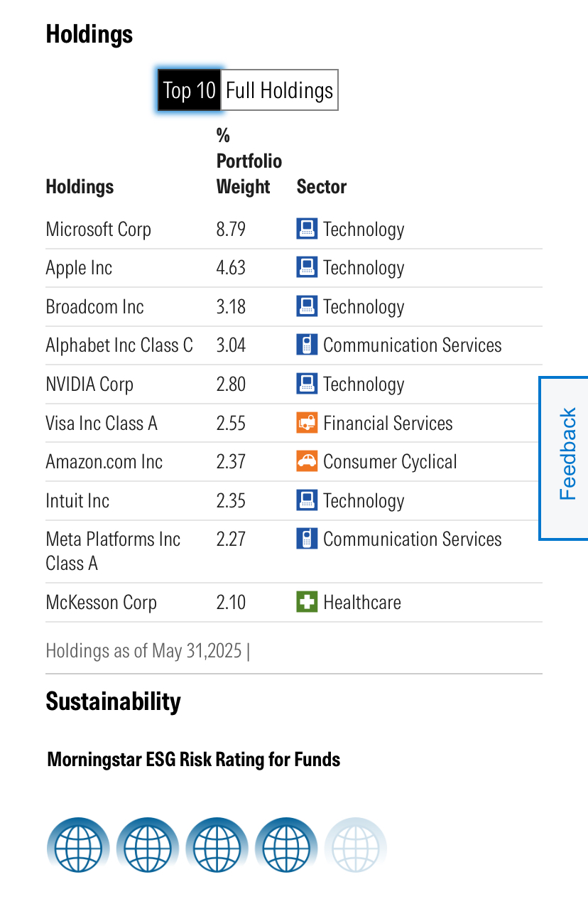Click the faded fifth ESG globe icon

[x=356, y=847]
